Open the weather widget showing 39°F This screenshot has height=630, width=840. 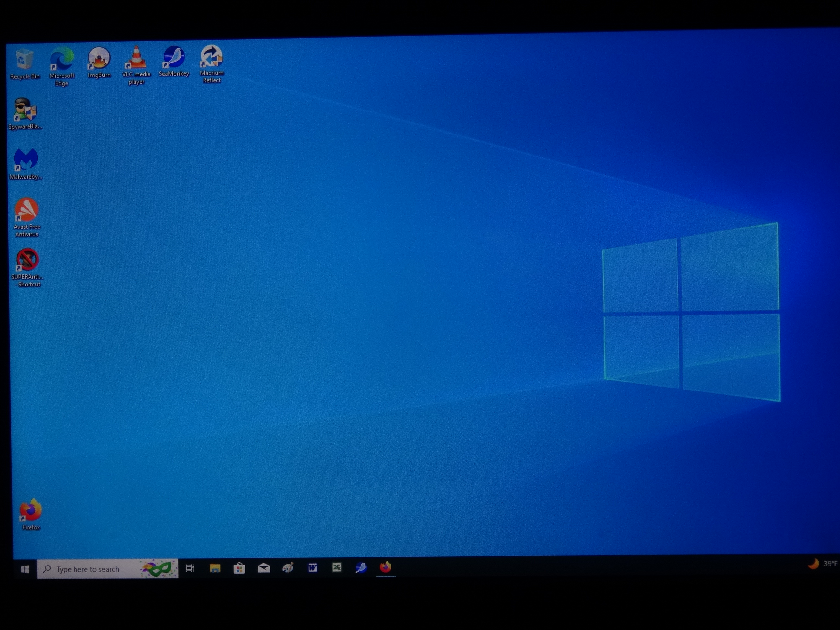[822, 564]
